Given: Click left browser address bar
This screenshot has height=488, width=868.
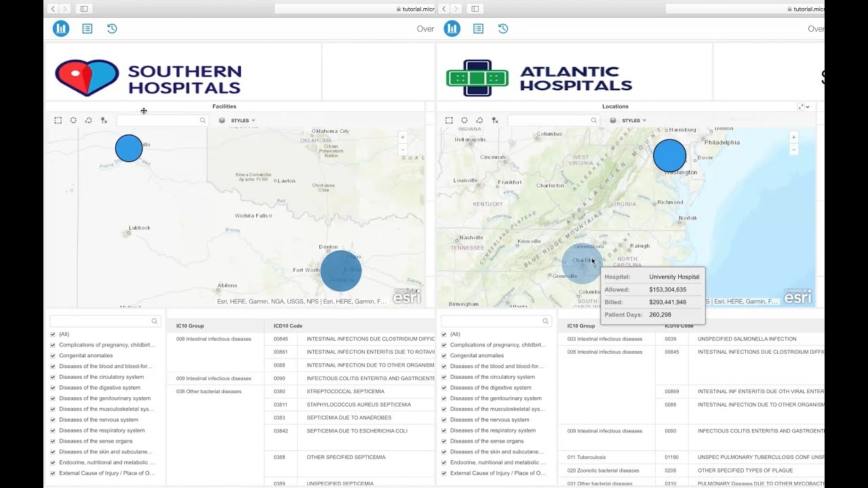Looking at the screenshot, I should coord(354,9).
